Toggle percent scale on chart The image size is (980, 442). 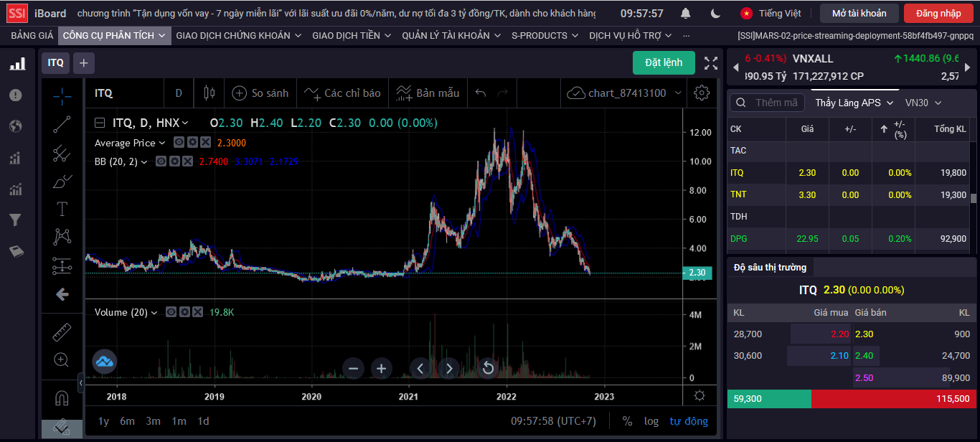(x=627, y=421)
